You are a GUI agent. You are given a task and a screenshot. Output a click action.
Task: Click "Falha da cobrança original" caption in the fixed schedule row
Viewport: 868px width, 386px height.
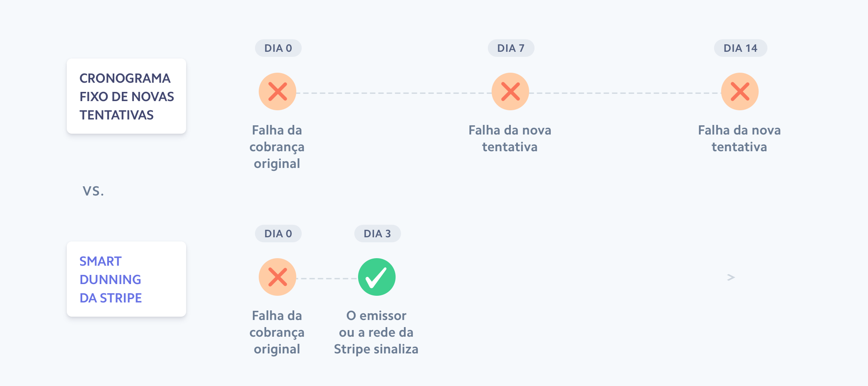click(x=277, y=147)
